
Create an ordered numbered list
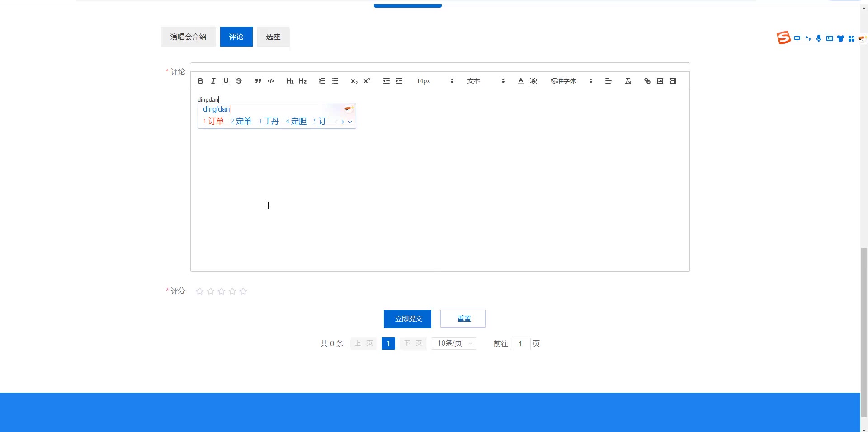click(322, 81)
